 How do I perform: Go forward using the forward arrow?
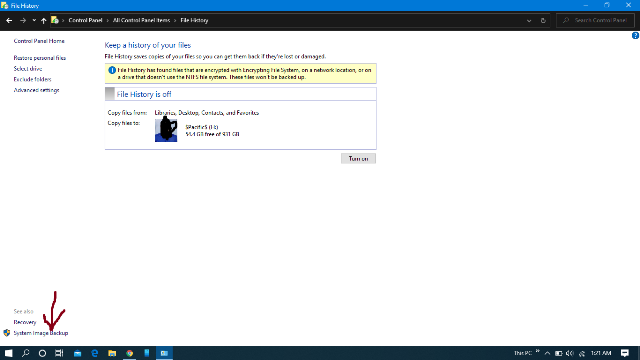[23, 20]
